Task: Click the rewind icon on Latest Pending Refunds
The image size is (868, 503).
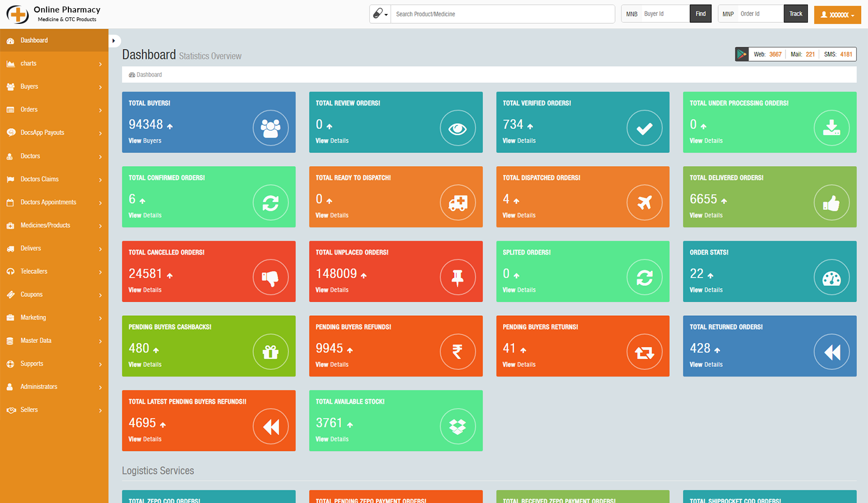Action: pos(271,426)
